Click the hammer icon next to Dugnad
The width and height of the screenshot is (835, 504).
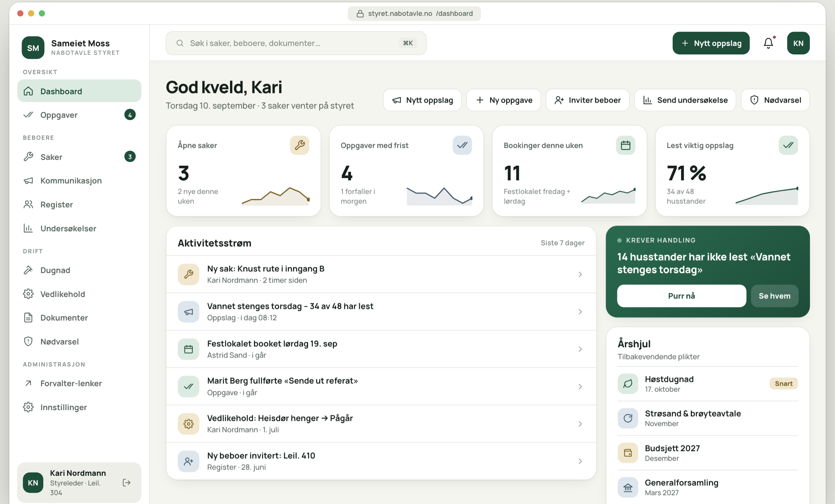point(28,270)
